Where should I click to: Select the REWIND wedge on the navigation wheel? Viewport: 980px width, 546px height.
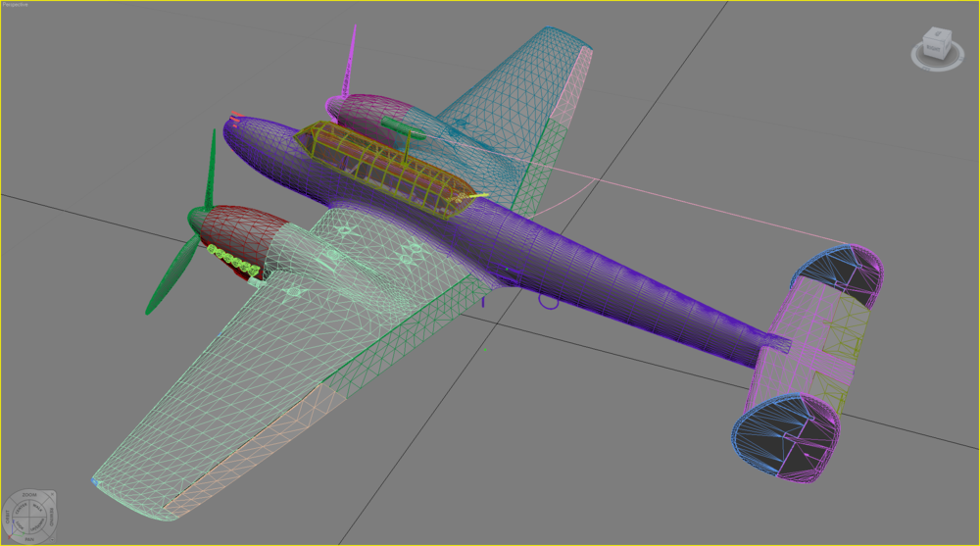[51, 517]
